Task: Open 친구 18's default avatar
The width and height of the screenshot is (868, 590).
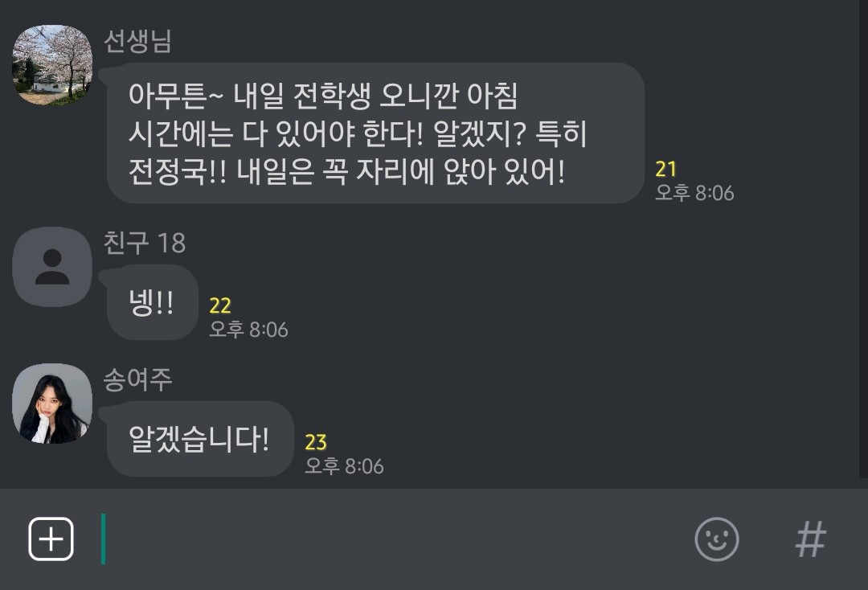Action: point(52,267)
